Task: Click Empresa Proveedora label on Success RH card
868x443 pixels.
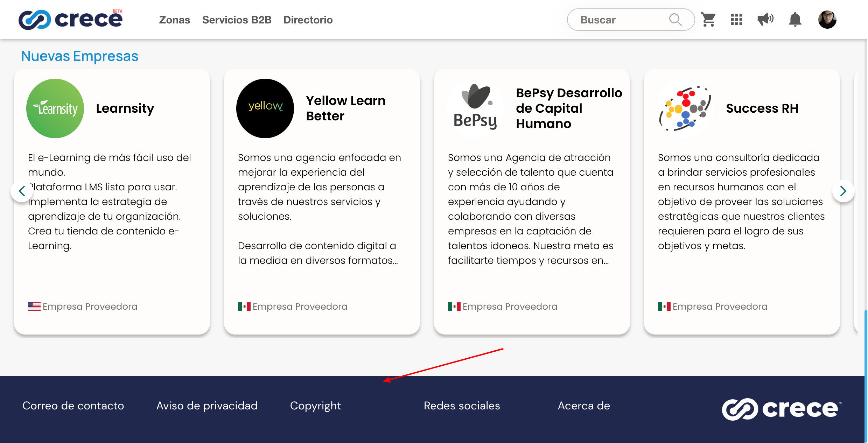Action: point(720,307)
